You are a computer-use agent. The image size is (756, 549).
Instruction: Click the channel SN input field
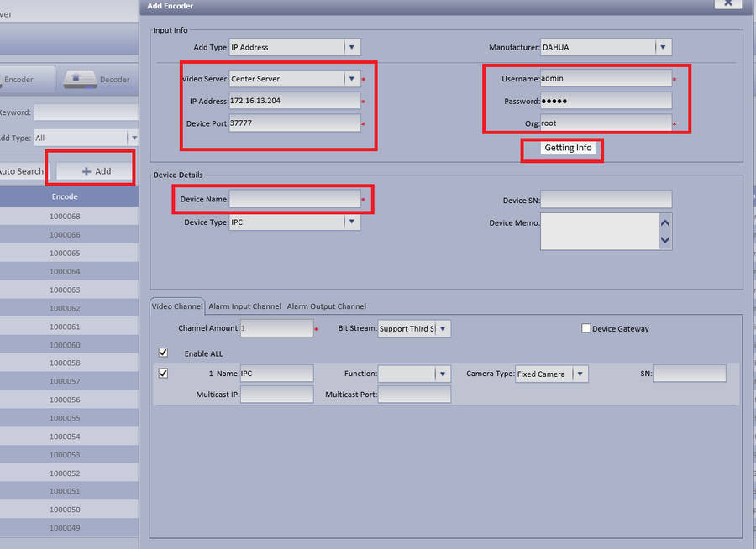(690, 374)
